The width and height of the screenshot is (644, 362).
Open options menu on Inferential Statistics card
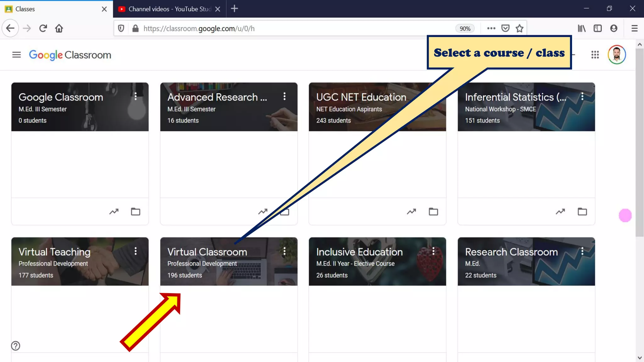pos(582,96)
